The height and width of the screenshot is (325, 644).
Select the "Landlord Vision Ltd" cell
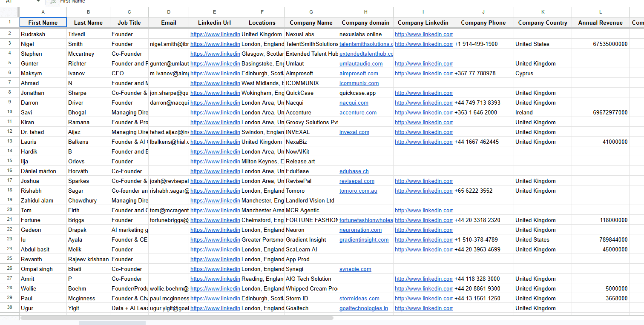click(x=311, y=201)
